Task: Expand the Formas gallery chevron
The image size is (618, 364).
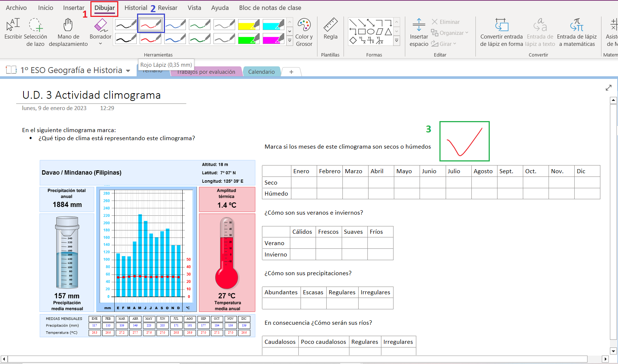Action: (396, 40)
